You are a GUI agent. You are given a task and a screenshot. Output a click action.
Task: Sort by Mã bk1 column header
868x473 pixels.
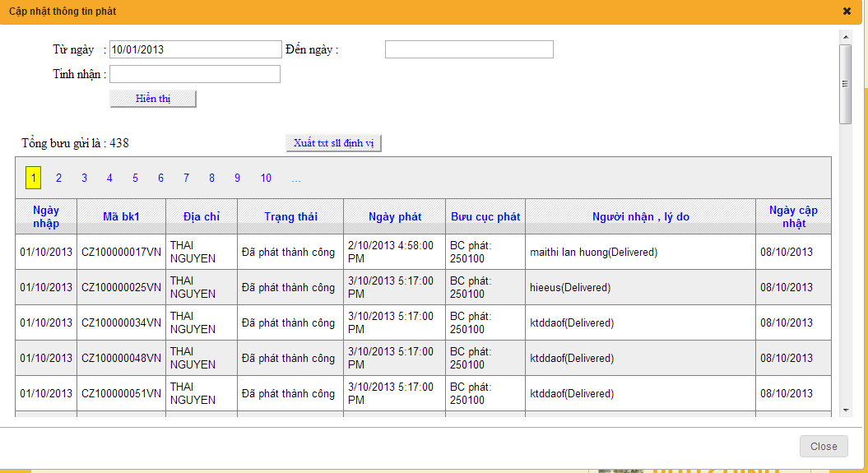pos(121,216)
